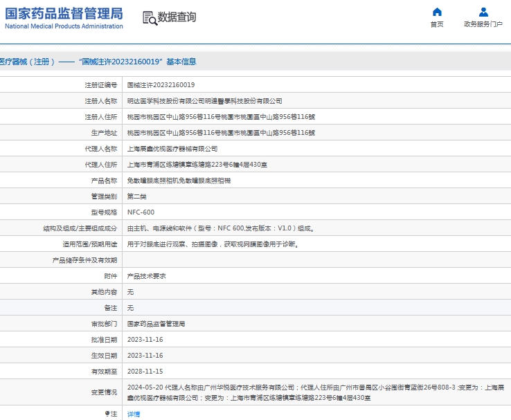511x420 pixels.
Task: Click the 注册人住所 address value
Action: [221, 117]
